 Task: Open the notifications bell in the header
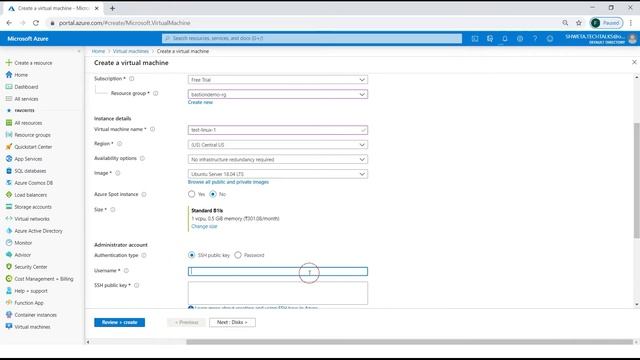point(505,38)
